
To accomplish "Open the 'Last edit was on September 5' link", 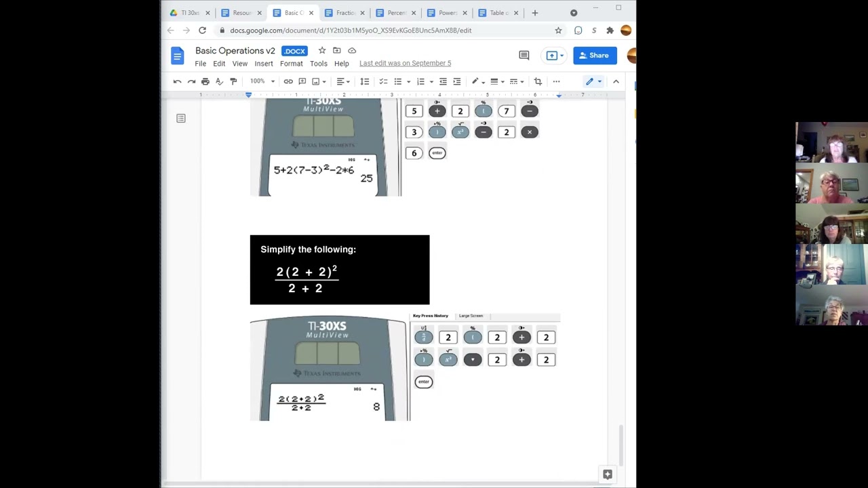I will pos(405,64).
